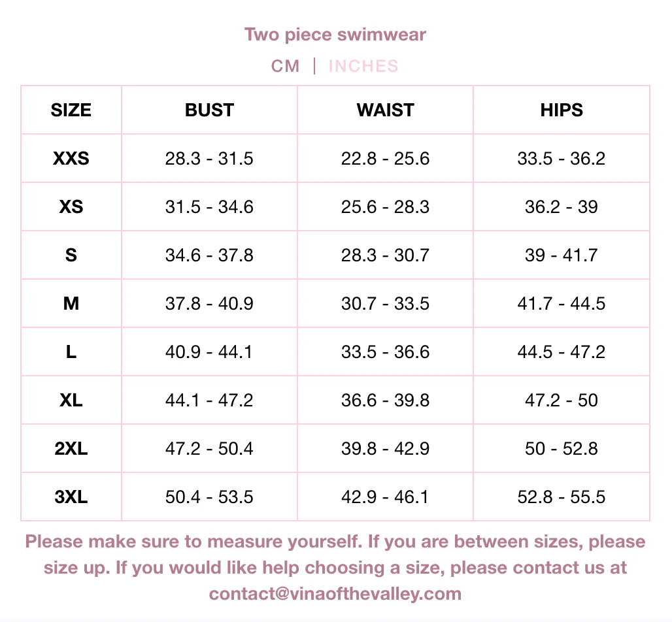
Task: Click the XL bust value 44.1 - 47.2
Action: [x=209, y=400]
